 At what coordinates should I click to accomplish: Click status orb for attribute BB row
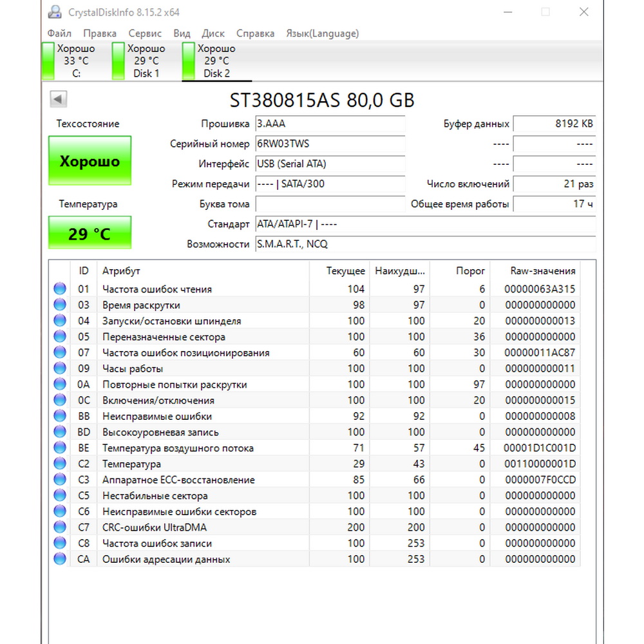[60, 416]
